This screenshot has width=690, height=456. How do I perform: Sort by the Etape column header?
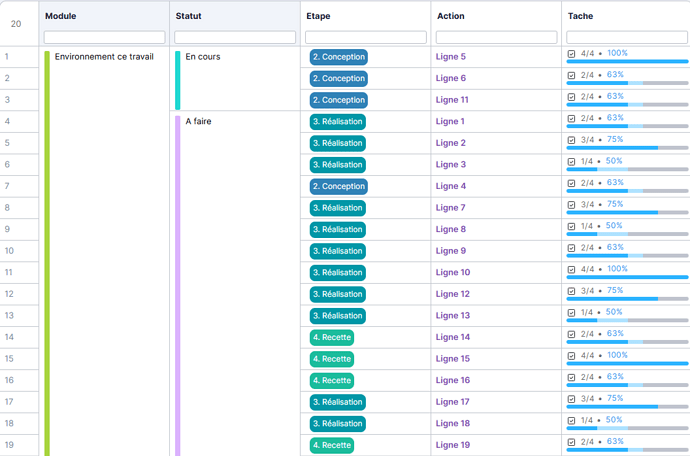pyautogui.click(x=320, y=16)
